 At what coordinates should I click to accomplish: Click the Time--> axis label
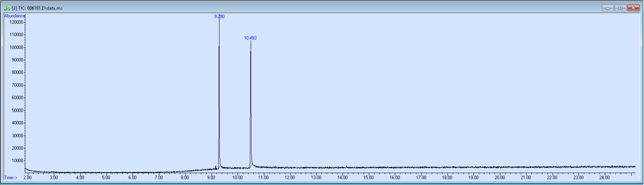tap(11, 178)
